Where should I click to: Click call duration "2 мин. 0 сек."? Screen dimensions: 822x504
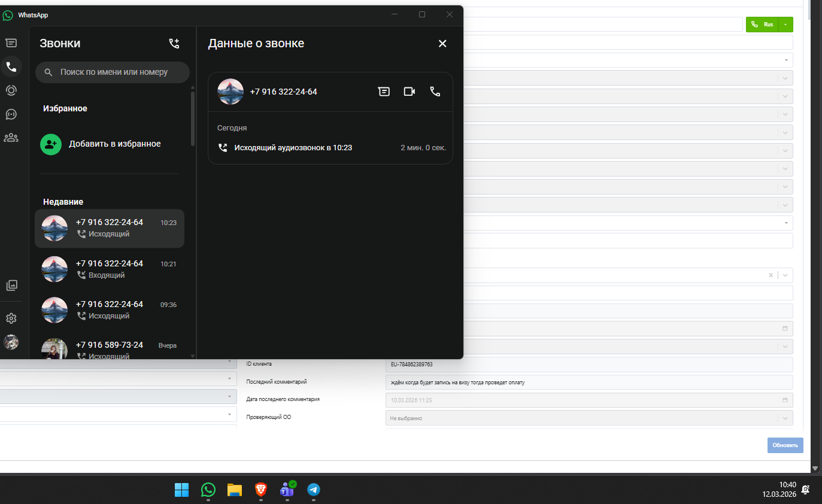423,147
